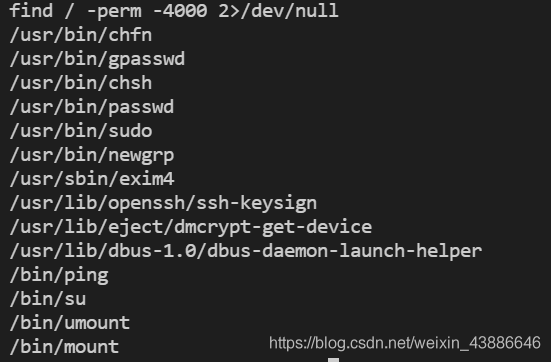Click the find command line text

point(174,11)
